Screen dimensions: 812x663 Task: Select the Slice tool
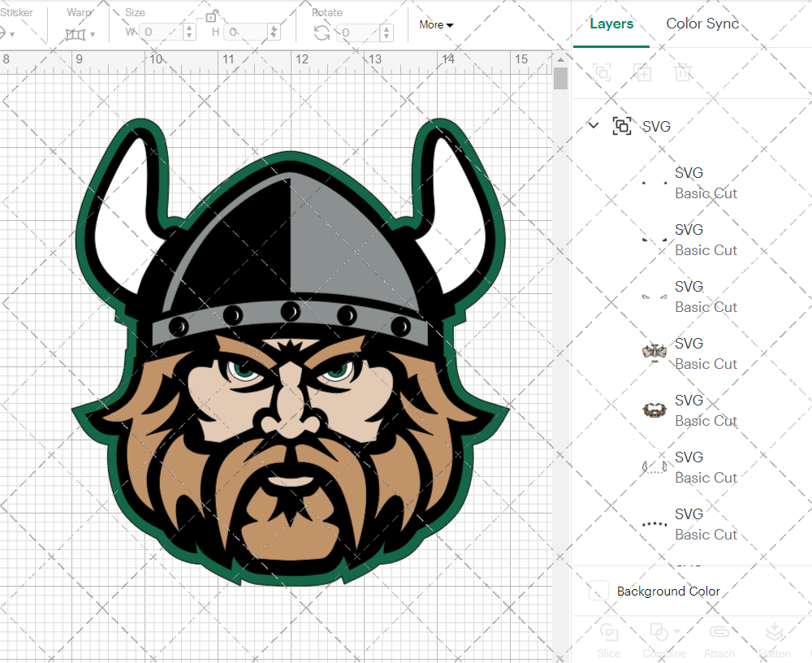tap(609, 640)
